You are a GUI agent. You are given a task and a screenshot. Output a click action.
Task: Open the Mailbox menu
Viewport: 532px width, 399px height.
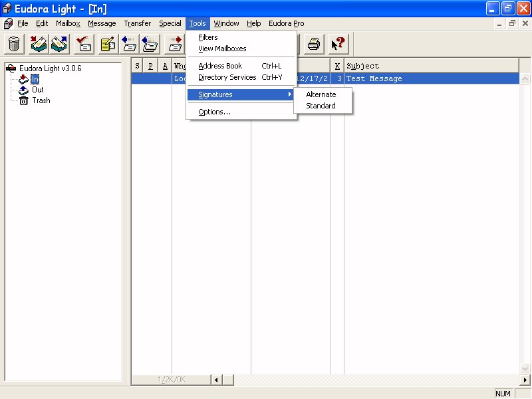(68, 23)
